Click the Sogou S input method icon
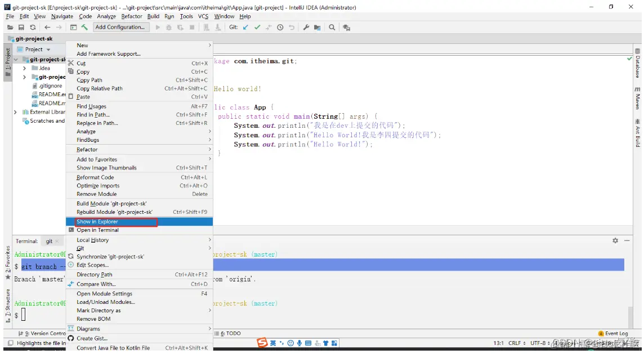Viewport: 644px width, 354px height. click(x=262, y=343)
